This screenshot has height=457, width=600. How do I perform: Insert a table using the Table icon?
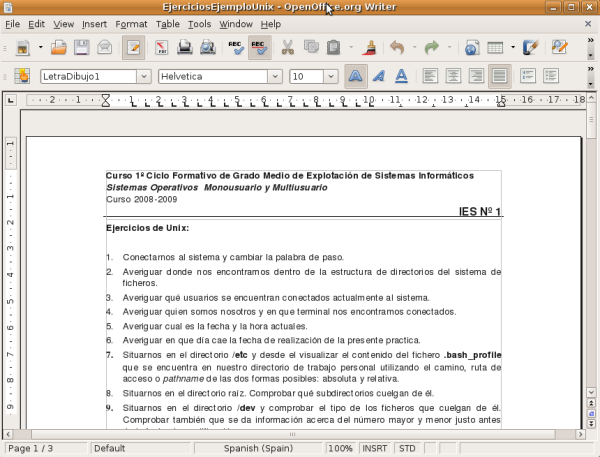coord(495,47)
